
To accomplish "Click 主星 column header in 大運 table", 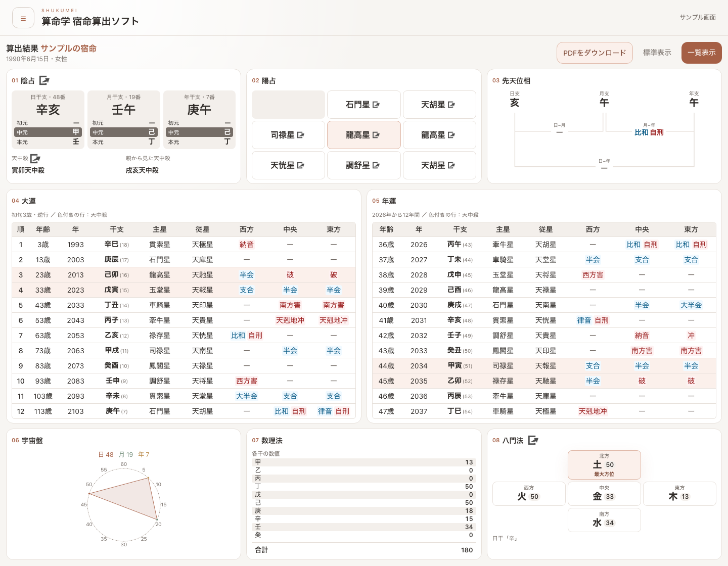I will [x=160, y=229].
